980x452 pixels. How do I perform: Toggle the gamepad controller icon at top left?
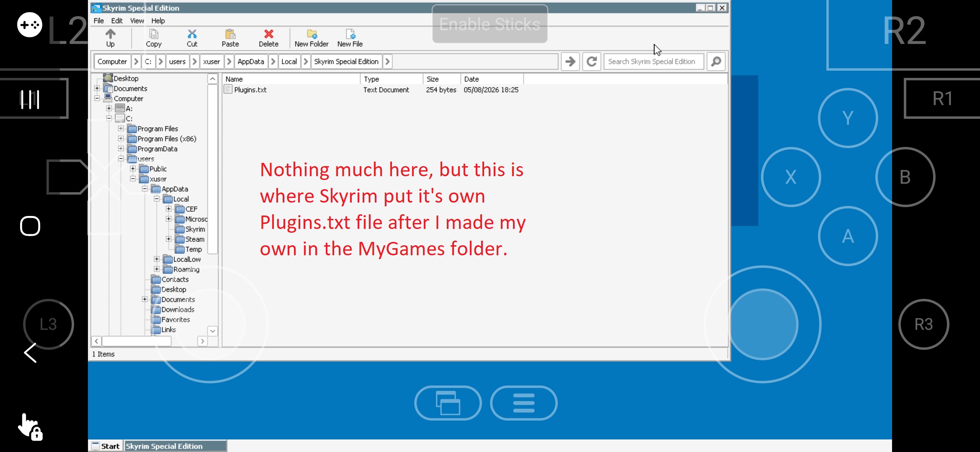(x=30, y=25)
